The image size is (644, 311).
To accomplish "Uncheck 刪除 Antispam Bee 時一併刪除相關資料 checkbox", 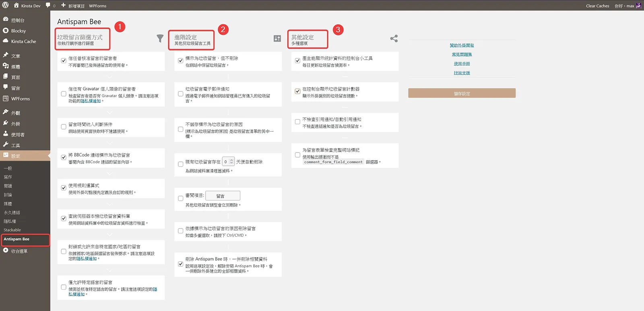I will (x=181, y=264).
